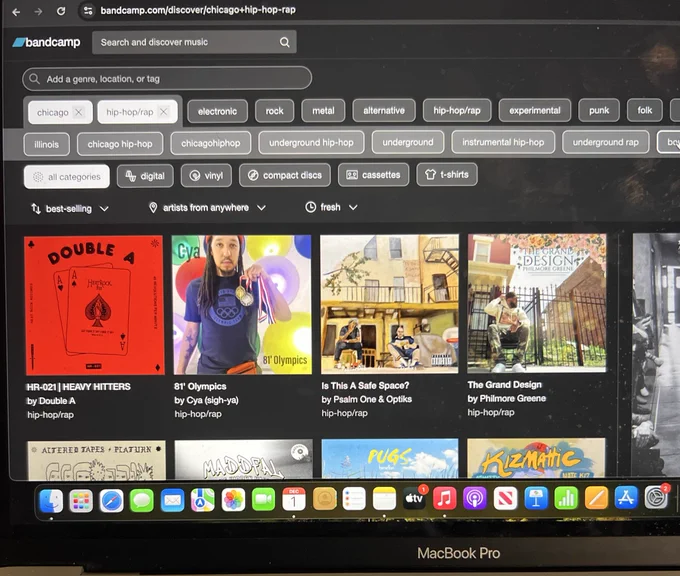Add the rock genre tag
Image resolution: width=680 pixels, height=576 pixels.
tap(275, 111)
